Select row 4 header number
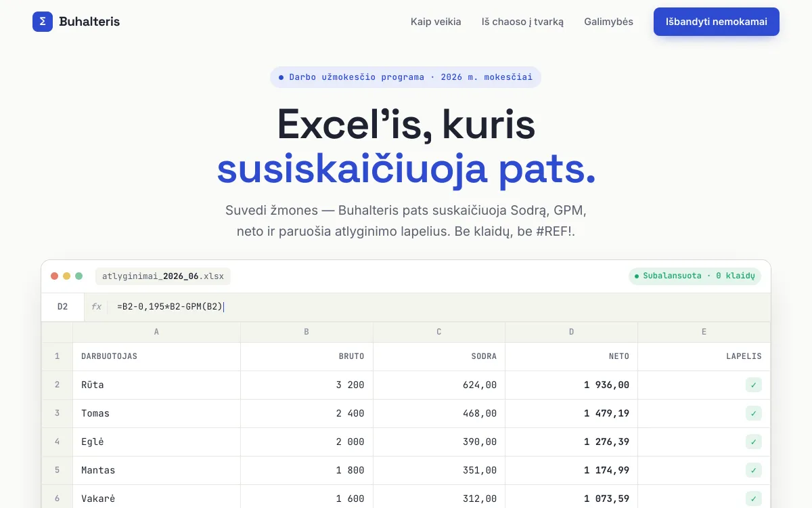This screenshot has width=812, height=508. (58, 442)
